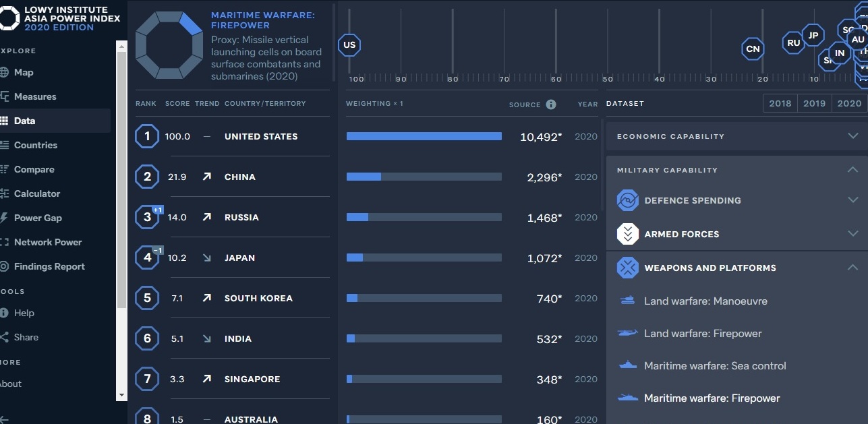The height and width of the screenshot is (424, 868).
Task: Click the Lowy Institute logo
Action: (9, 18)
